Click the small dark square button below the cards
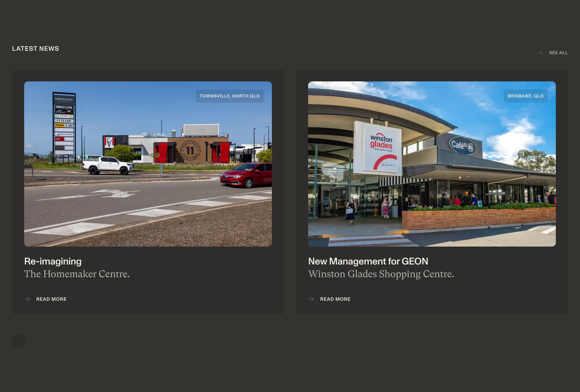Screen dimensions: 580x392 point(19,341)
